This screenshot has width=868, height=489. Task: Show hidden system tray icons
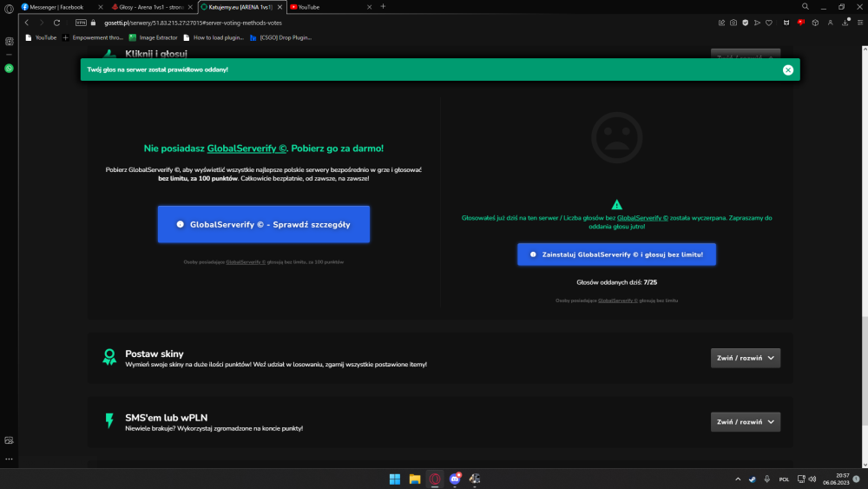click(x=737, y=479)
